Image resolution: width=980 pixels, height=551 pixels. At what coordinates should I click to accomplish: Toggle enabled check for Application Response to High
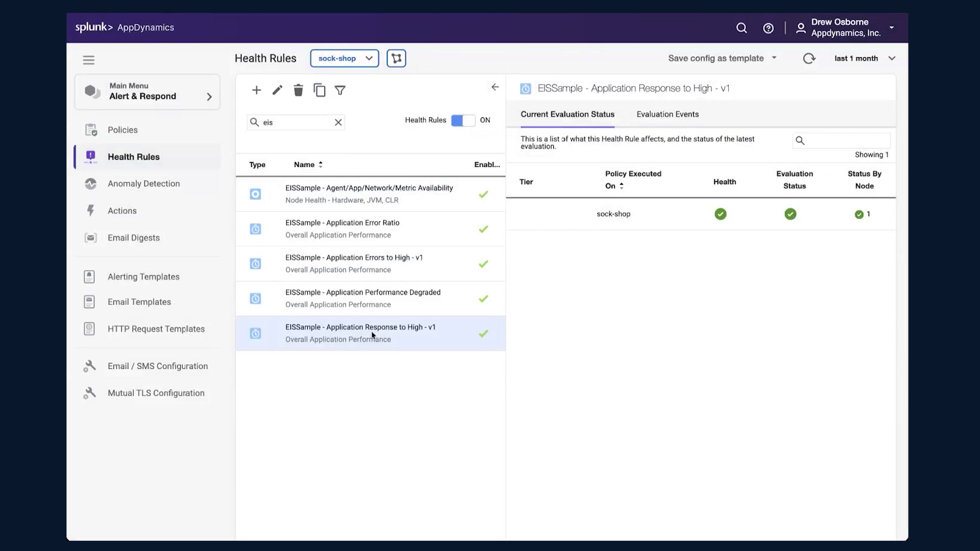[x=483, y=333]
